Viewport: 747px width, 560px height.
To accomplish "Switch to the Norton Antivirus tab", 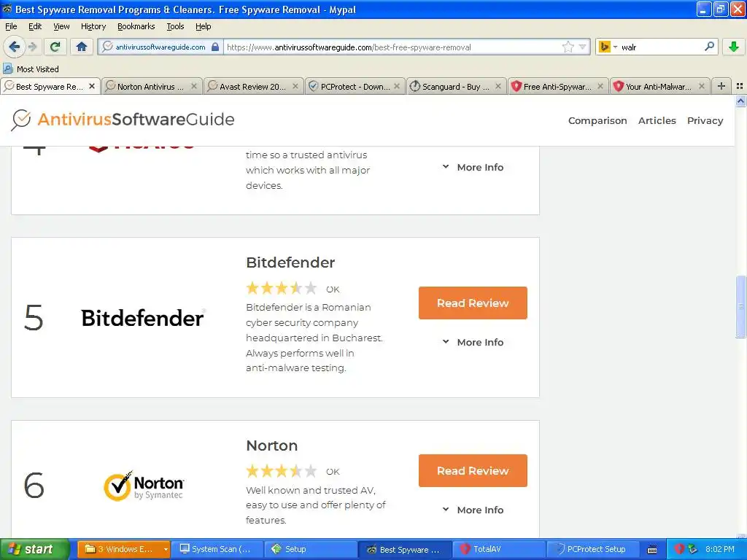I will click(152, 86).
